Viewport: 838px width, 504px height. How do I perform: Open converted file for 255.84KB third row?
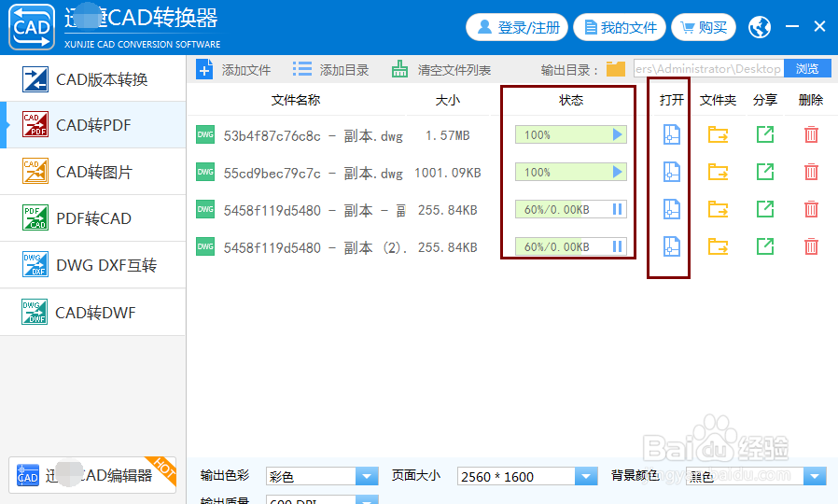[671, 209]
